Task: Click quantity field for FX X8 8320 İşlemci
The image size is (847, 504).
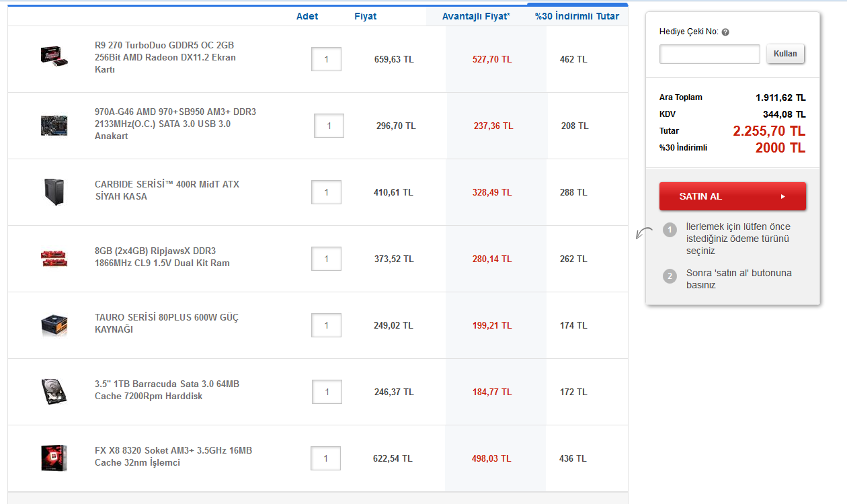Action: pyautogui.click(x=325, y=458)
